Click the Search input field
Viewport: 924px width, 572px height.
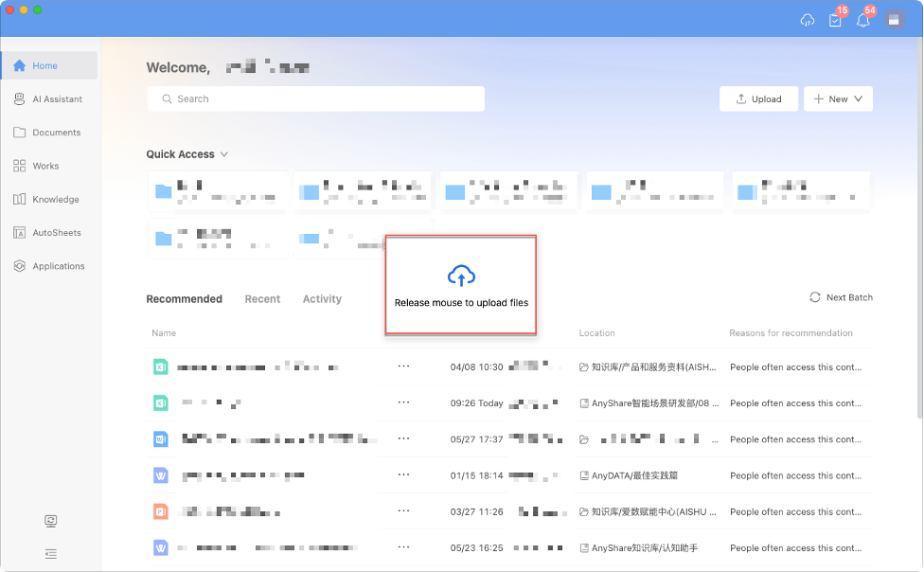pyautogui.click(x=315, y=99)
